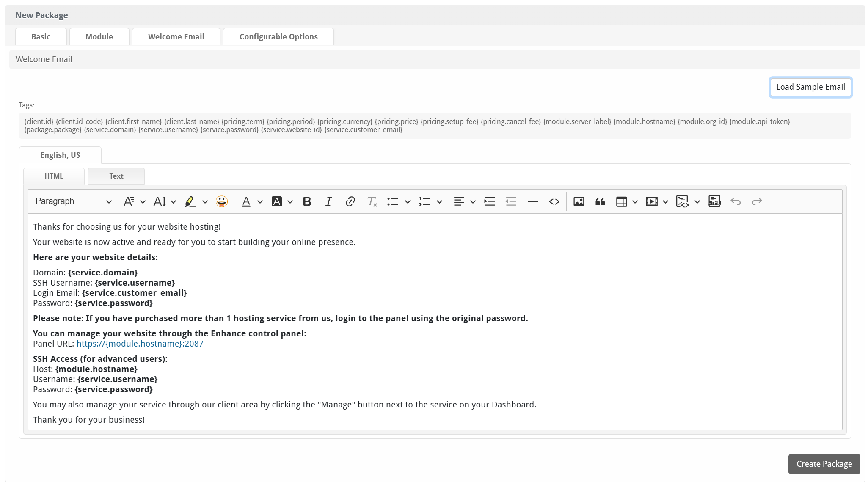Click the Create Package button
This screenshot has width=868, height=490.
tap(824, 464)
